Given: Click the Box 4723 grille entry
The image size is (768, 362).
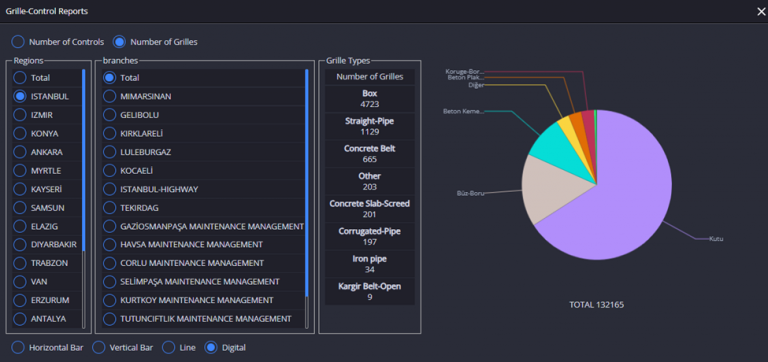Looking at the screenshot, I should pos(370,98).
